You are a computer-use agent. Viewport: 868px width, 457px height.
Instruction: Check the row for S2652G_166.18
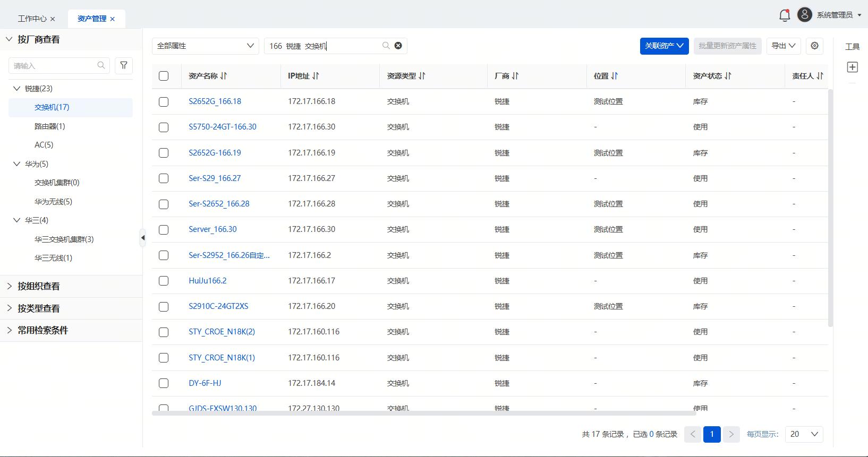pos(164,102)
